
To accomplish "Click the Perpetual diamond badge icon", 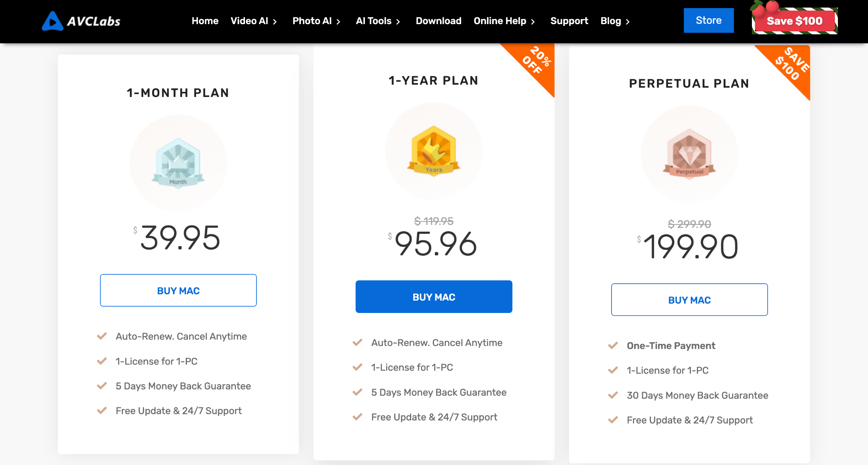I will coord(689,154).
